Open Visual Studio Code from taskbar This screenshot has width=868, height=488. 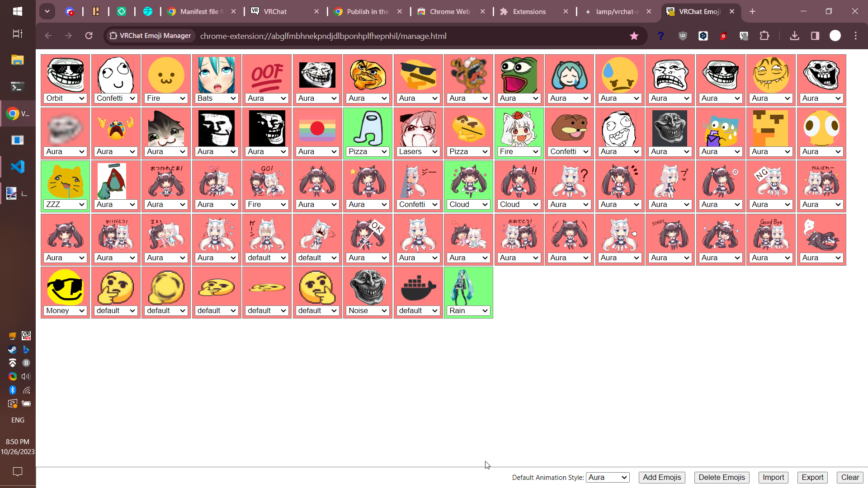[x=17, y=167]
